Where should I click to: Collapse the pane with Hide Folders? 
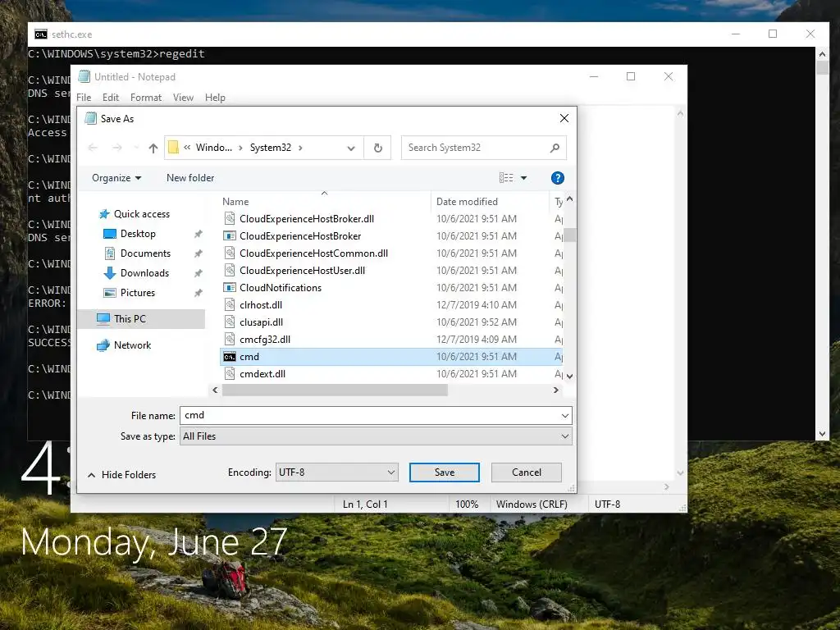point(121,475)
